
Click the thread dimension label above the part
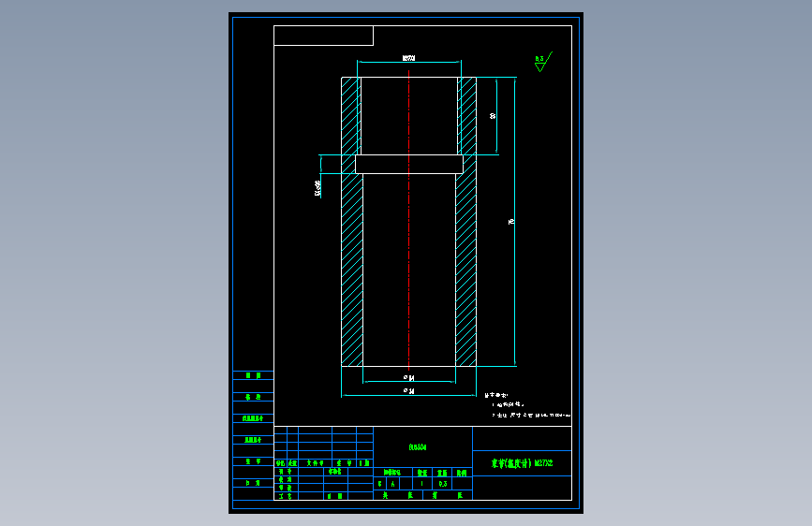pyautogui.click(x=408, y=58)
